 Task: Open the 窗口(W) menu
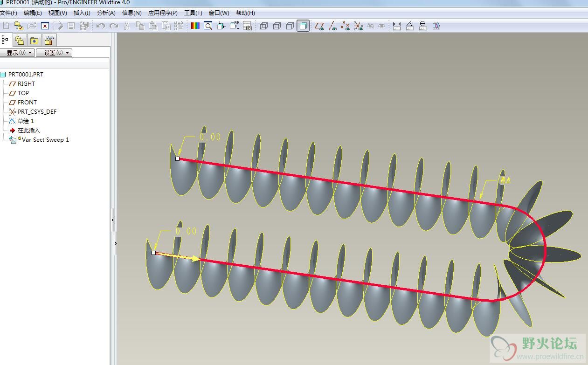tap(219, 13)
